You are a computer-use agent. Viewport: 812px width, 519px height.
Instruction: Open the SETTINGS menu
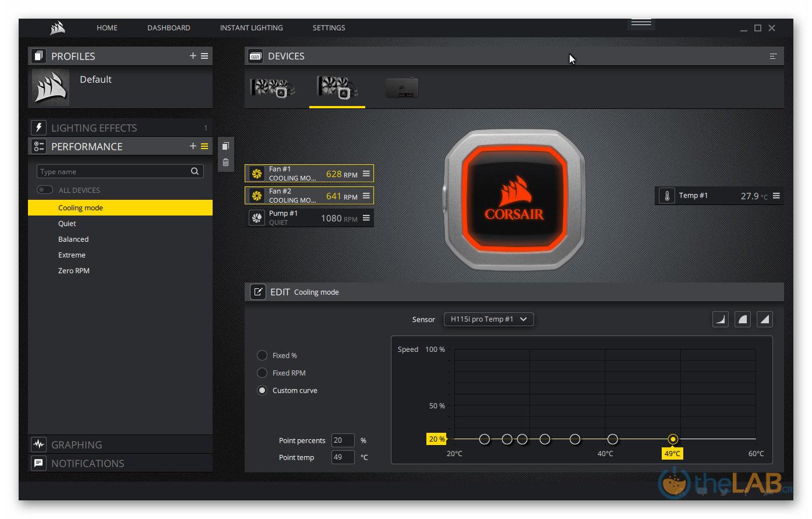(329, 28)
